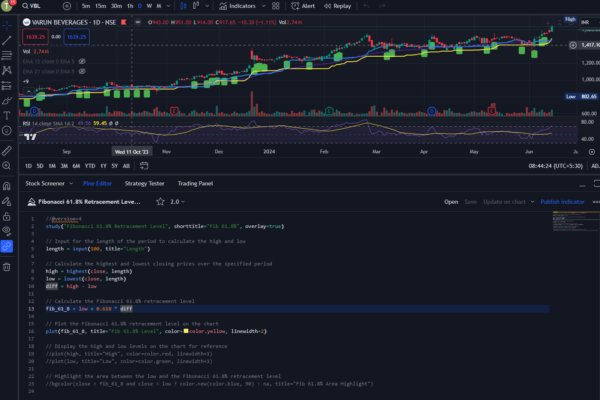600x400 pixels.
Task: Set chart range to 5Y
Action: coord(114,166)
